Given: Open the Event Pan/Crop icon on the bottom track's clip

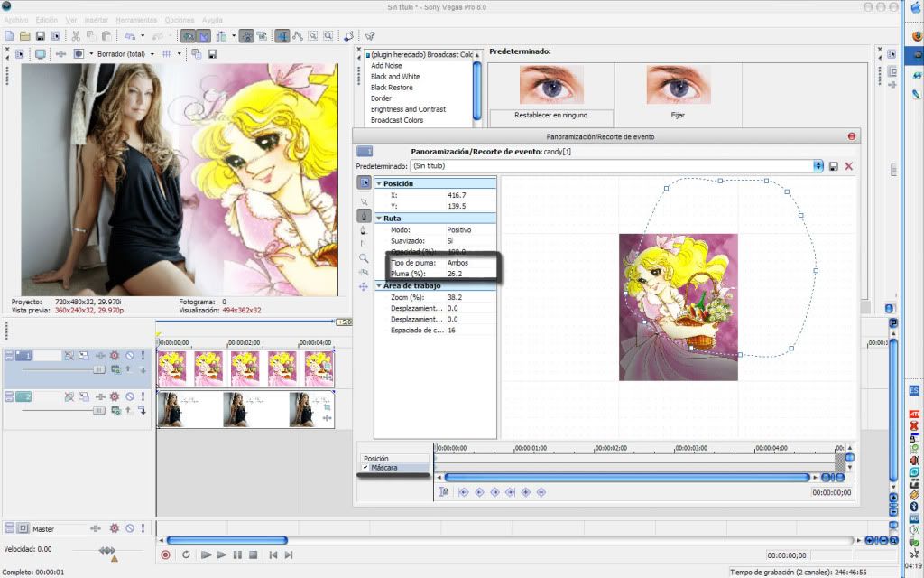Looking at the screenshot, I should click(x=327, y=407).
